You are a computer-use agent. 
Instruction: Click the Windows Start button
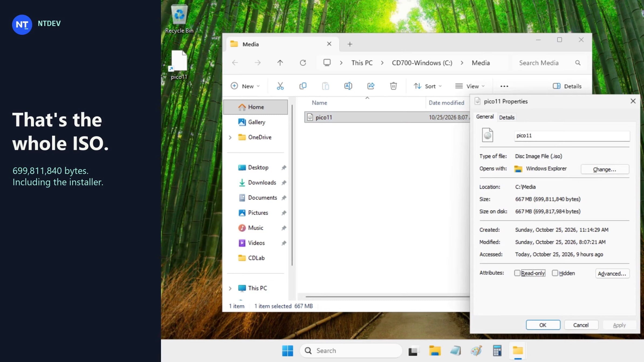287,351
